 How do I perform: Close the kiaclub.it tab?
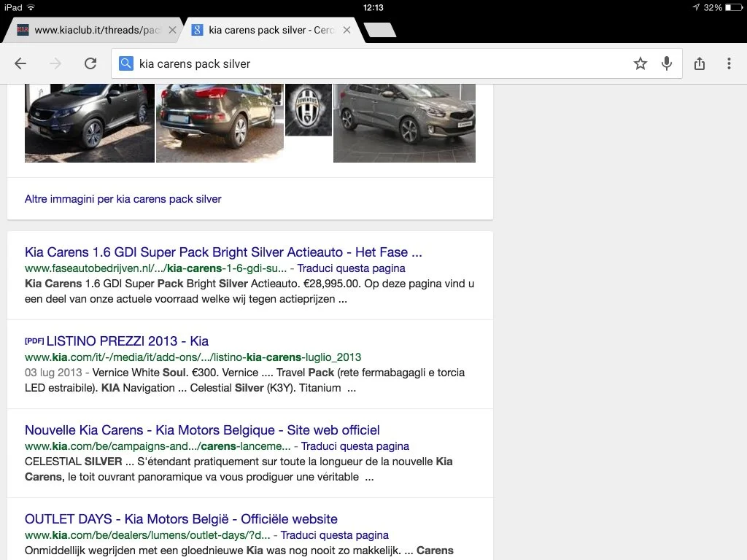pyautogui.click(x=172, y=30)
